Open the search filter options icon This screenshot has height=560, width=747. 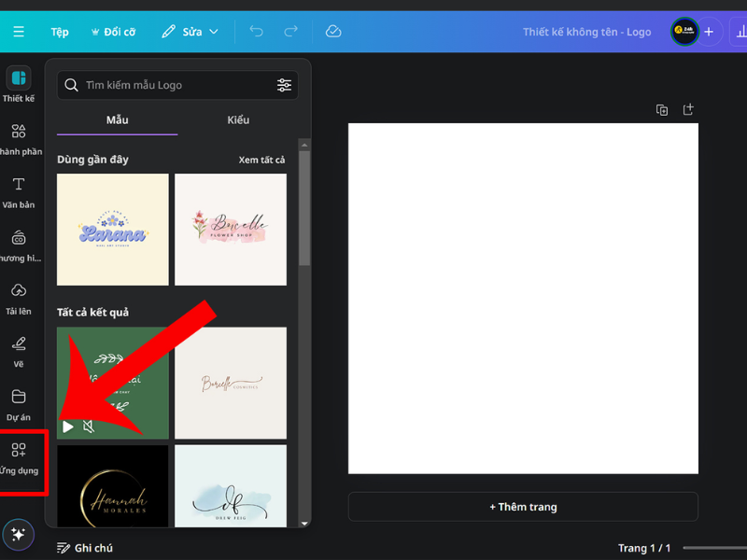click(x=285, y=85)
